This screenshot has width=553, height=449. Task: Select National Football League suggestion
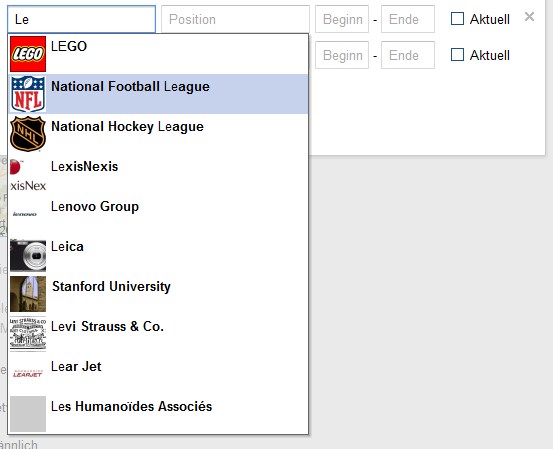[158, 94]
